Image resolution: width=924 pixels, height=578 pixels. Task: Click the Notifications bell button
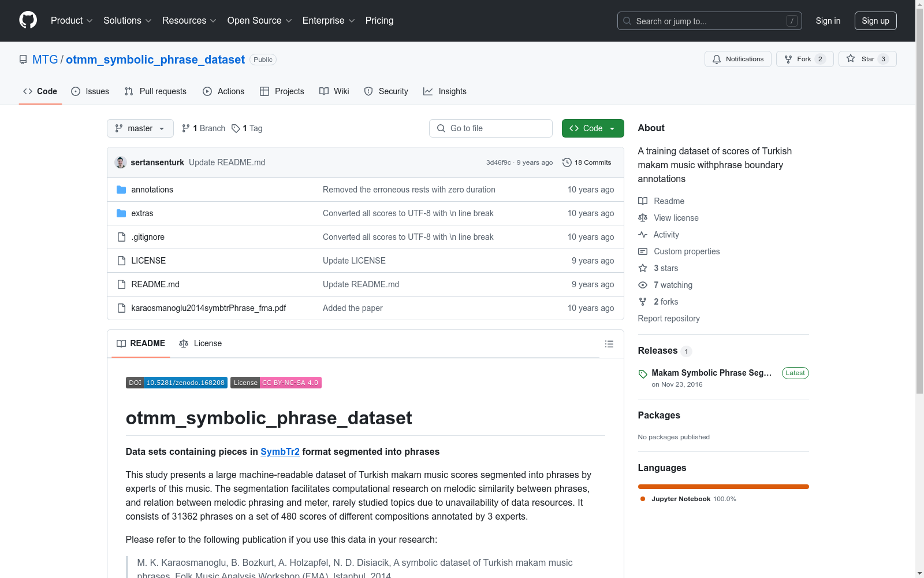(x=738, y=59)
